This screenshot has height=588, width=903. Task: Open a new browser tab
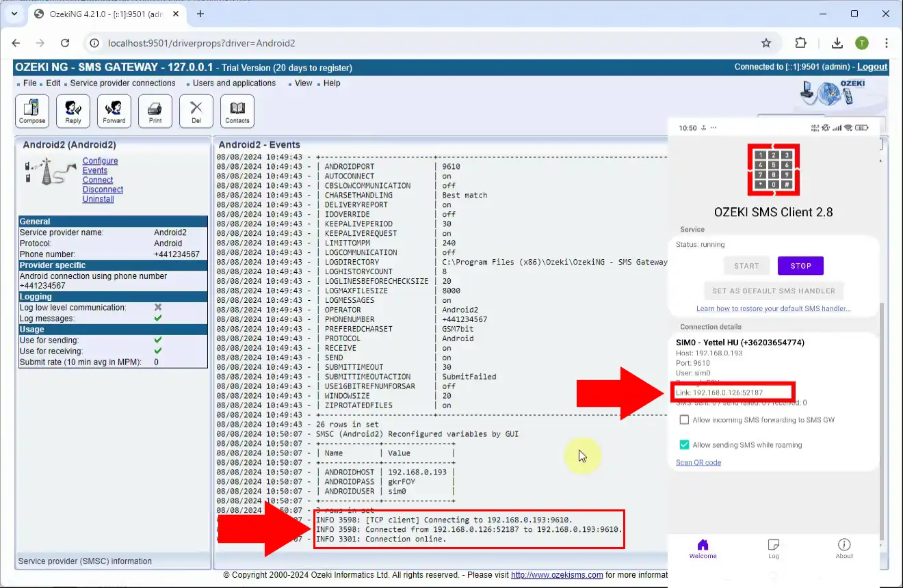coord(200,14)
